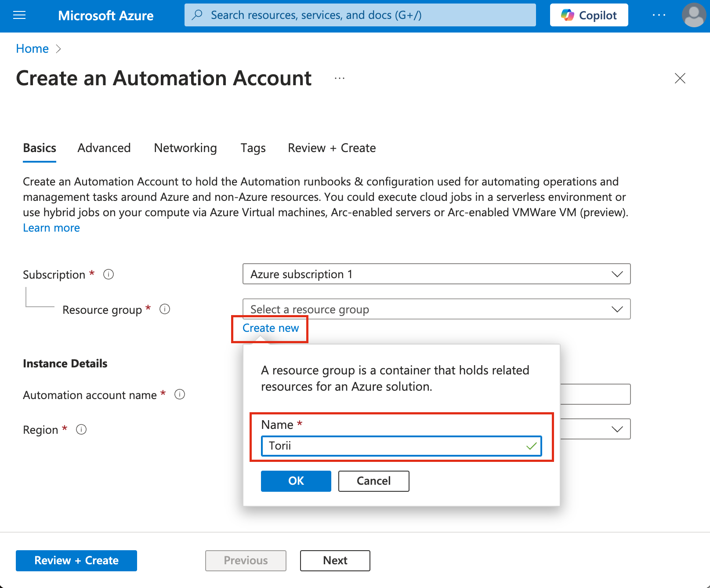This screenshot has height=588, width=710.
Task: Click the breadcrumb chevron after Home
Action: (58, 49)
